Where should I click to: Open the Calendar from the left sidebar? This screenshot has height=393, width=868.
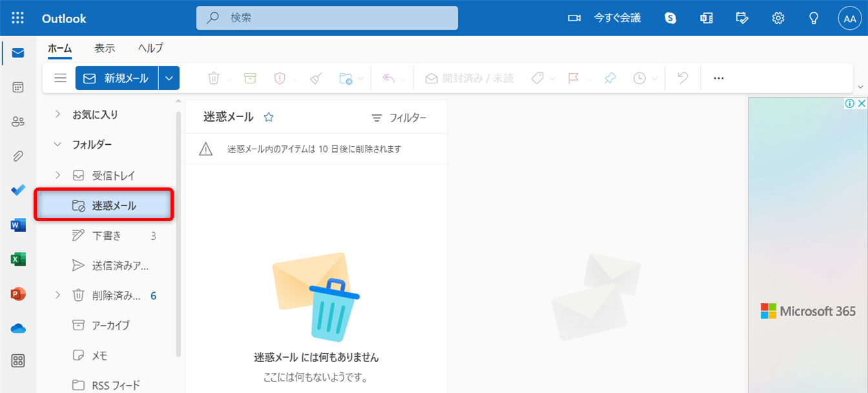click(x=17, y=87)
